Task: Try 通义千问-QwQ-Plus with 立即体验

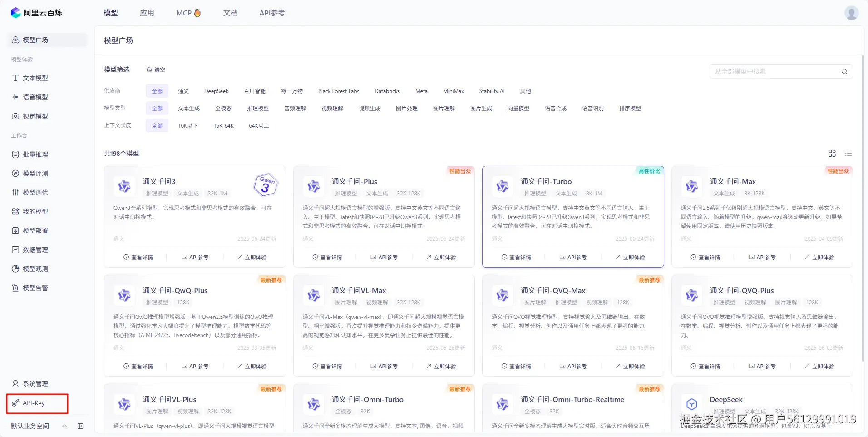Action: tap(252, 367)
